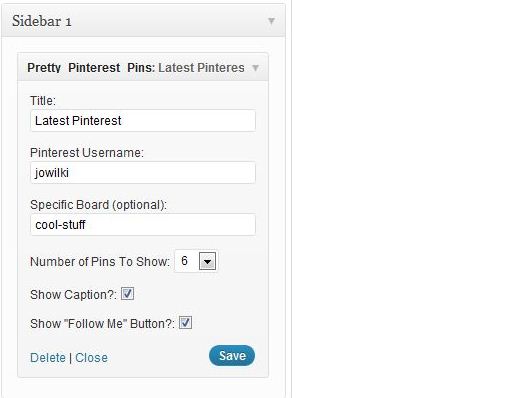Collapse the Pretty Pinterest Pins widget arrow
Screen dimensions: 528x398
[256, 68]
